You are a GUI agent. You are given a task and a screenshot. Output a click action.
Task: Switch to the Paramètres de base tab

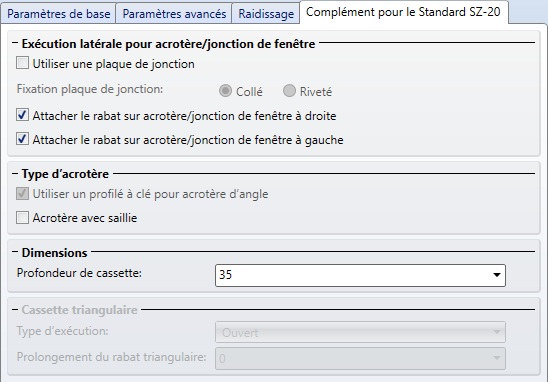[58, 14]
